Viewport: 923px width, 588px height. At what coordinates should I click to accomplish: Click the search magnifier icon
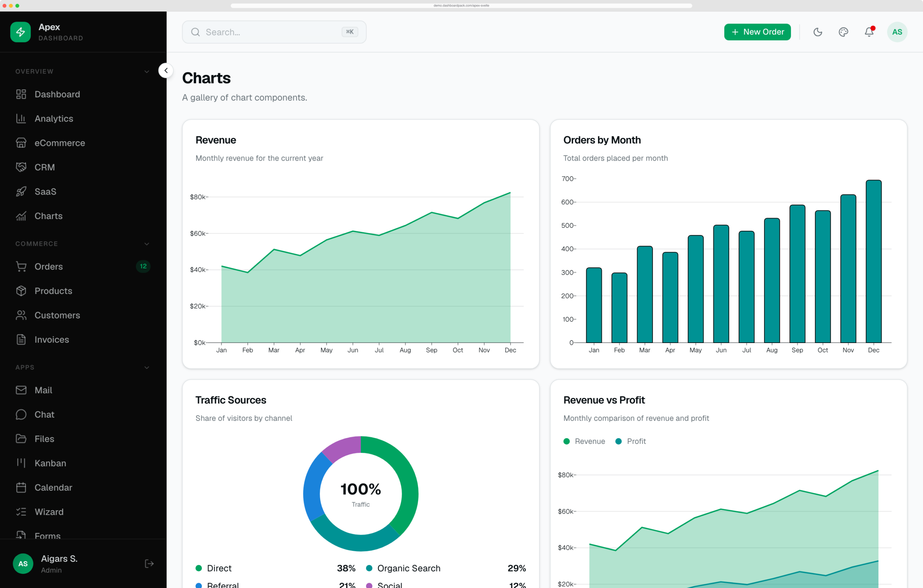(195, 32)
